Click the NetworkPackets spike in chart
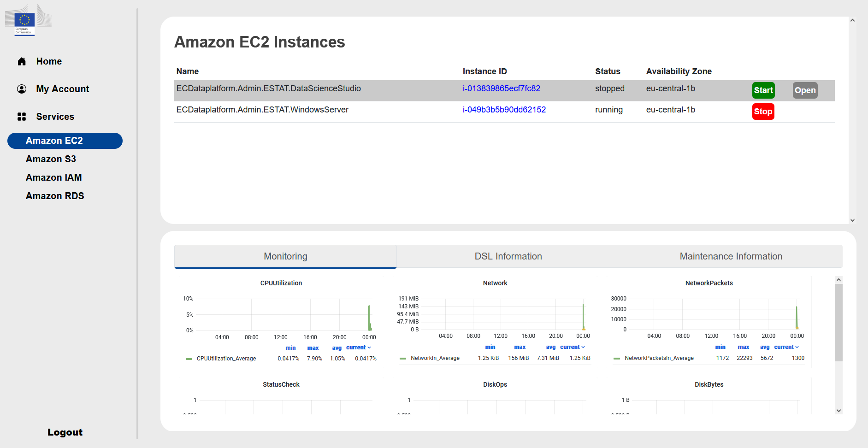Image resolution: width=868 pixels, height=448 pixels. coord(797,318)
